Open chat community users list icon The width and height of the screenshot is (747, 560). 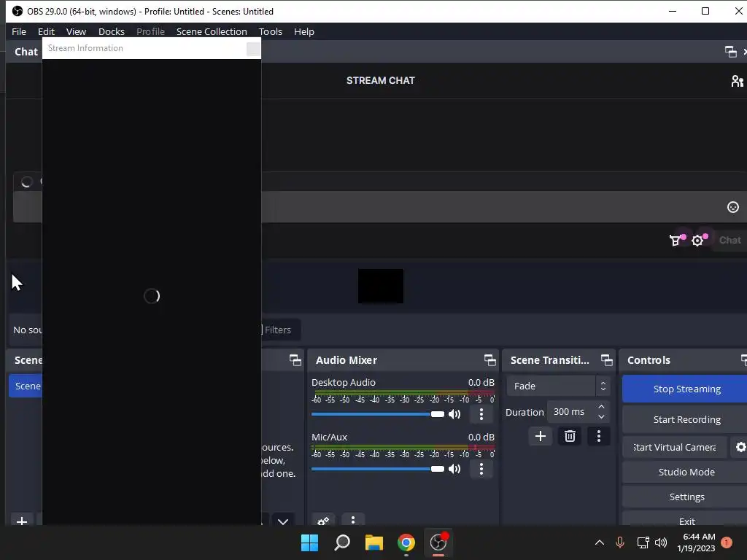737,81
